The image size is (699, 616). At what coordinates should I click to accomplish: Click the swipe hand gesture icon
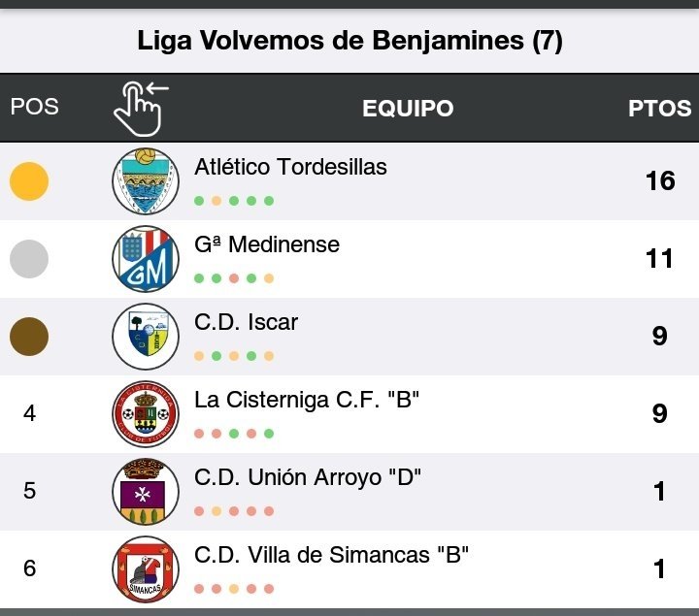tap(140, 107)
